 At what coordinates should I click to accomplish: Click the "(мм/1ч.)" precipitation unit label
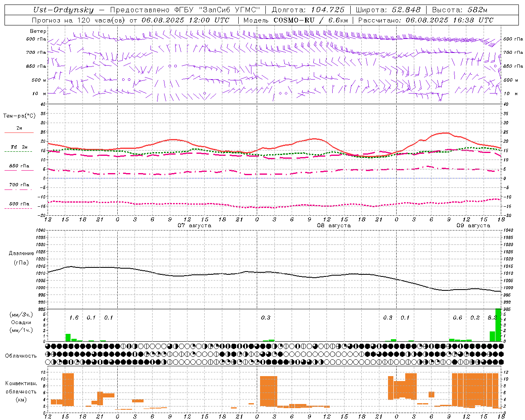coord(21,331)
